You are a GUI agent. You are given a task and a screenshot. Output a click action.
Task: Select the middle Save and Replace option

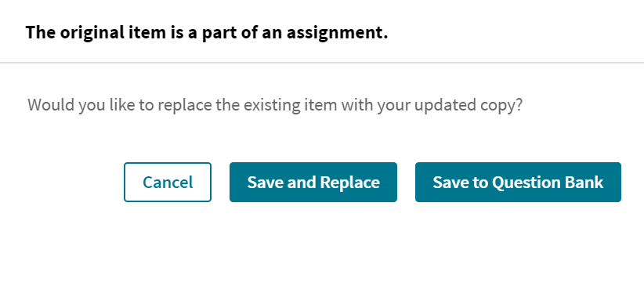313,182
